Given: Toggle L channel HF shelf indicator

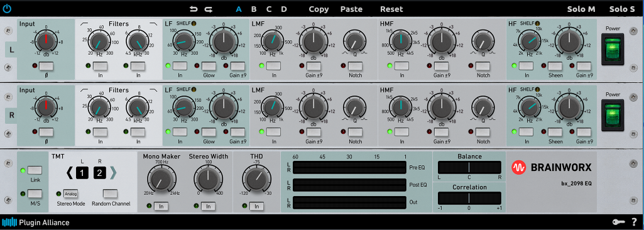Looking at the screenshot, I should [537, 23].
